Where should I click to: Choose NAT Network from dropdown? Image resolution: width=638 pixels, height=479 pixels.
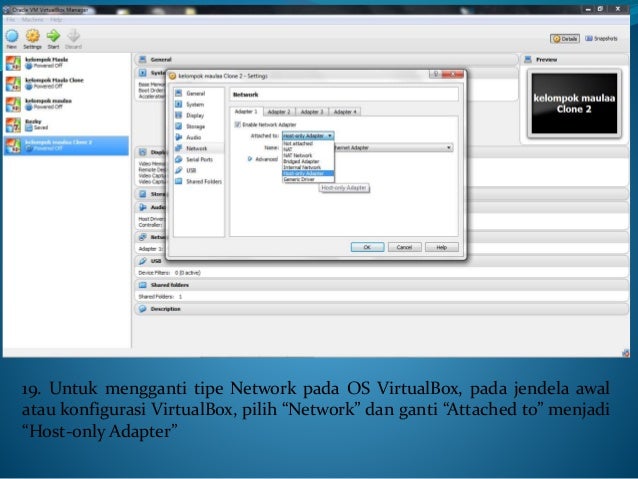click(308, 155)
